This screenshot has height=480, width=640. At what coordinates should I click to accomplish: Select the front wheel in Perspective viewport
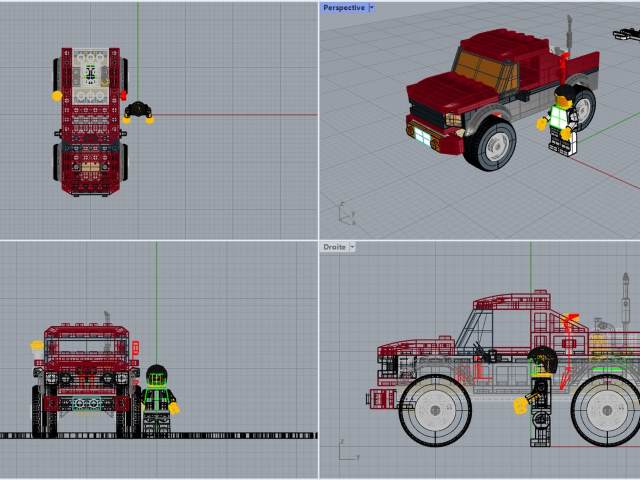tap(491, 144)
